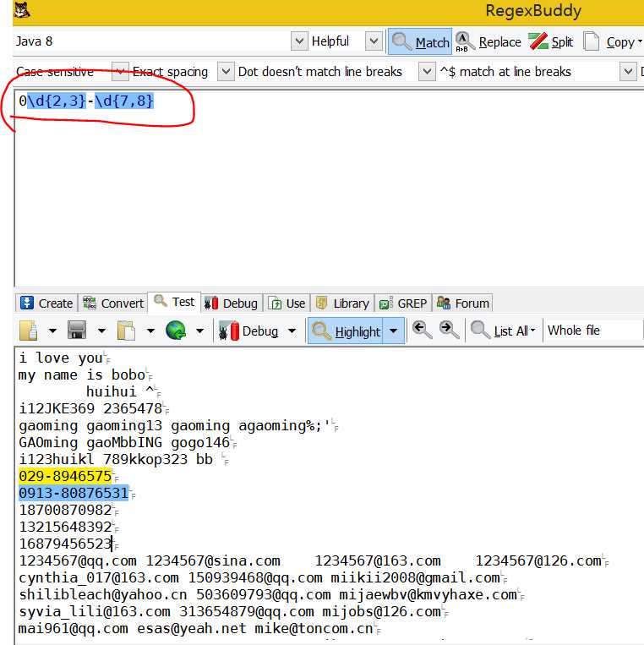This screenshot has height=645, width=644.
Task: Toggle Case sensitive option
Action: click(55, 72)
